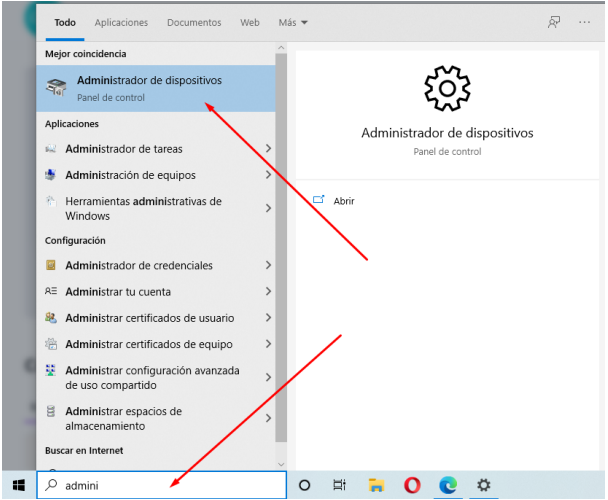608x500 pixels.
Task: Click the Administrador de credenciales icon
Action: click(x=51, y=266)
